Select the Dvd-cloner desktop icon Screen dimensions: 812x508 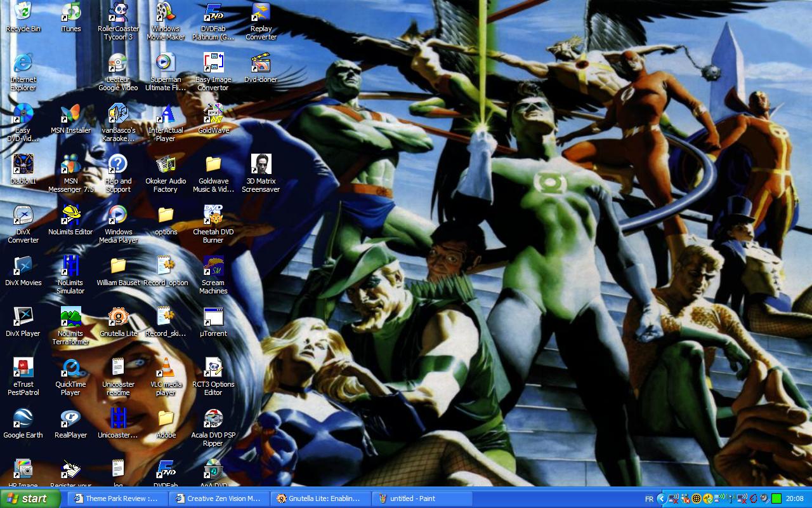point(261,68)
